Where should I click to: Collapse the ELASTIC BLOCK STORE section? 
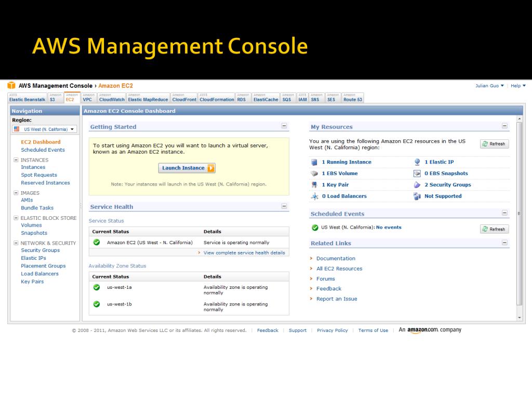pos(16,218)
